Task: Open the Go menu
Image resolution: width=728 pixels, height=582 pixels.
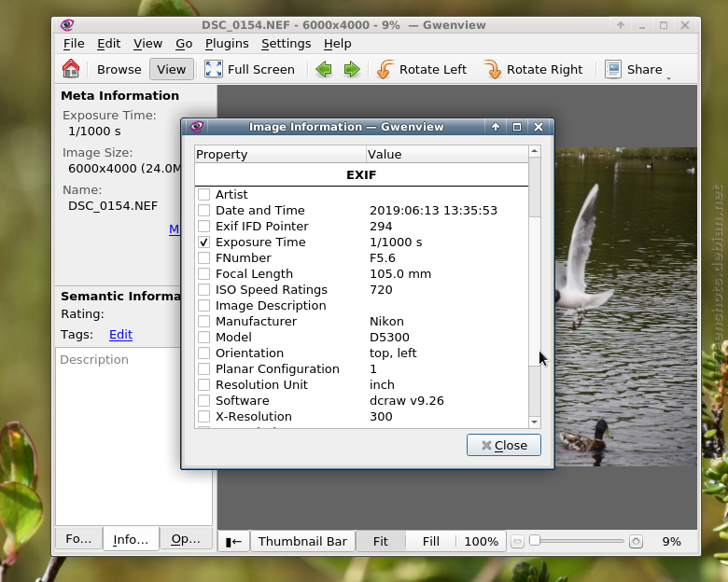Action: click(184, 43)
